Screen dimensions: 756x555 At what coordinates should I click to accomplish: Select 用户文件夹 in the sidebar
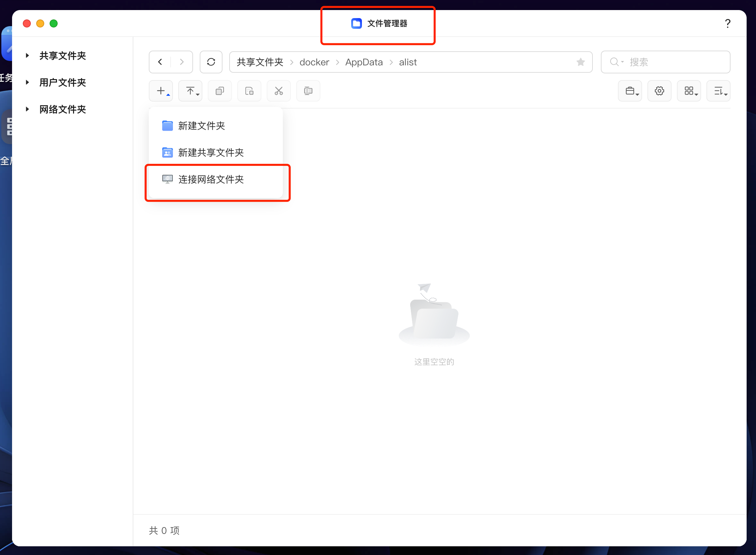coord(63,82)
